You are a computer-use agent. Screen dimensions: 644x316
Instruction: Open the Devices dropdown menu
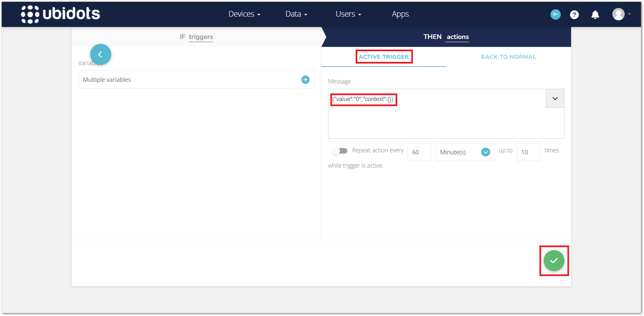[x=244, y=14]
